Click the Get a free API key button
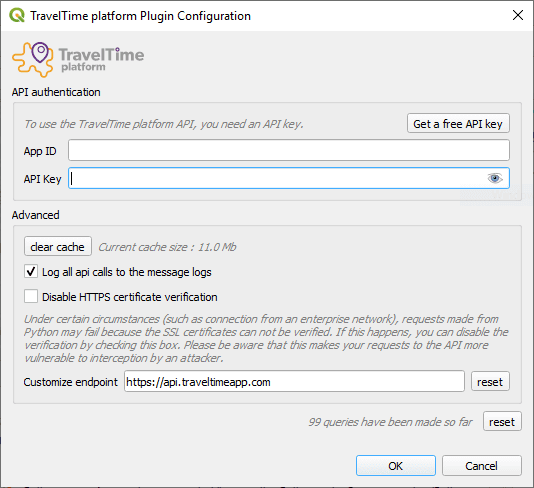The height and width of the screenshot is (488, 534). (458, 123)
